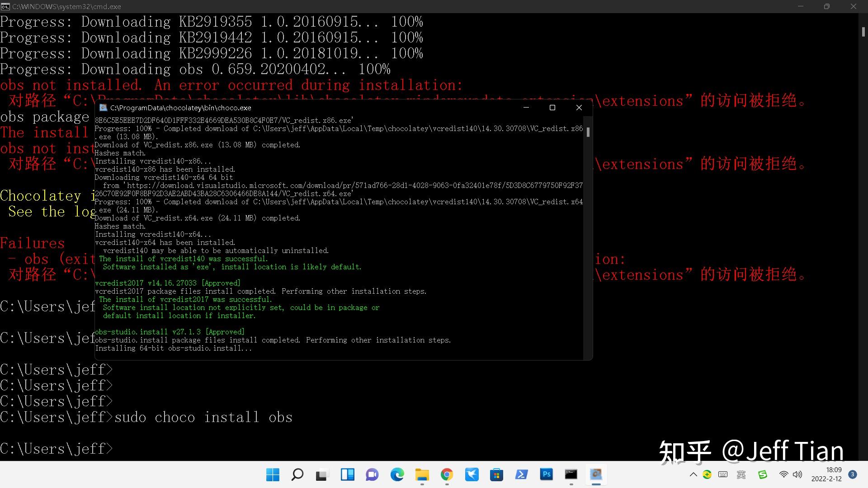Screen dimensions: 868x488
Task: Click 'Installing 64-bit obs-studio.install...' line
Action: coord(174,348)
